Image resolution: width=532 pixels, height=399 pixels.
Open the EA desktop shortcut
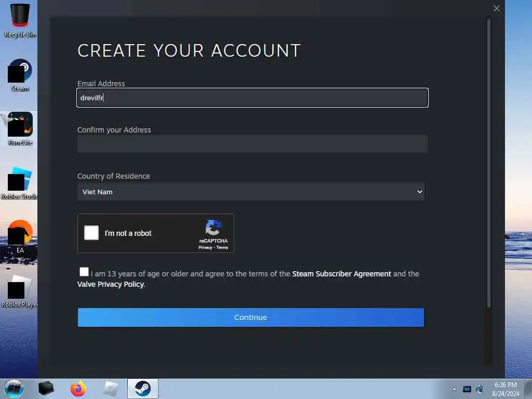click(20, 237)
